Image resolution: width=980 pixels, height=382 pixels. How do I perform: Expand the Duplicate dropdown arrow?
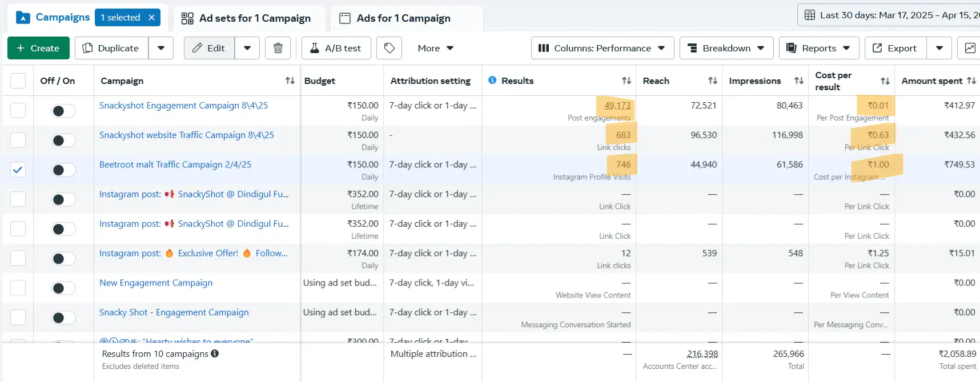161,48
